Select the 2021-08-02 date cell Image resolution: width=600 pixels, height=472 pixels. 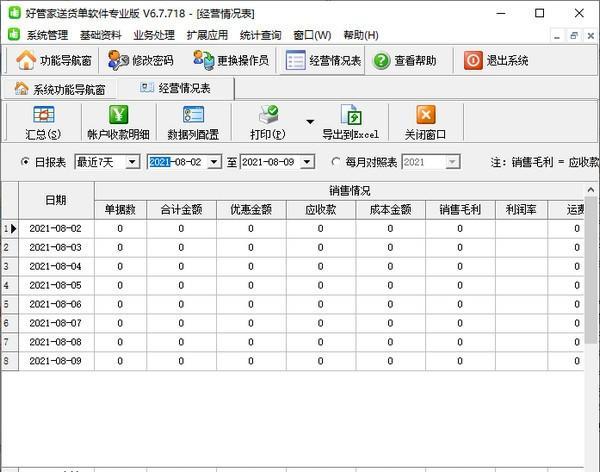pos(56,229)
